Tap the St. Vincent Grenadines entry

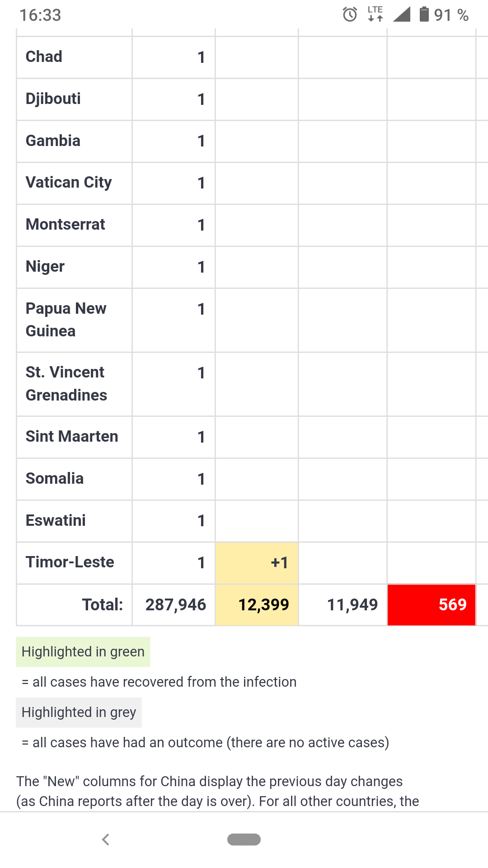coord(66,384)
